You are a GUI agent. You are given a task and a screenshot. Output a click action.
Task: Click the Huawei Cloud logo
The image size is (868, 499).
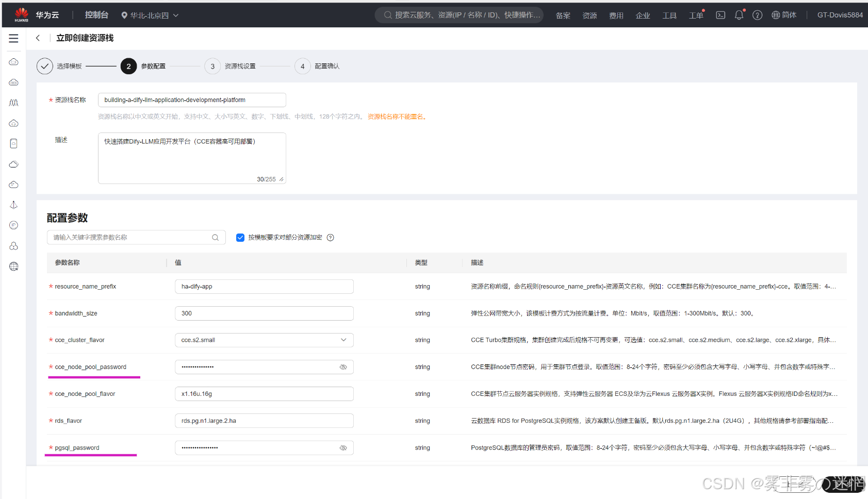pos(22,14)
